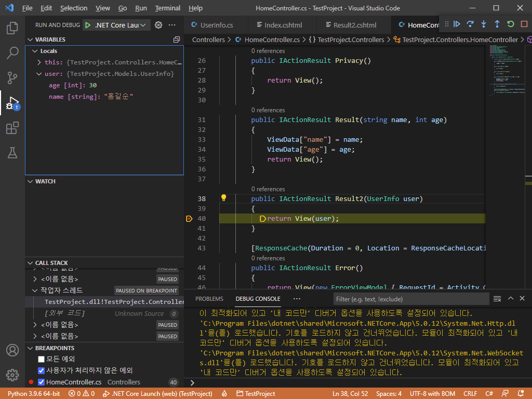The image size is (532, 399).
Task: Open the Search view in activity bar
Action: [12, 53]
